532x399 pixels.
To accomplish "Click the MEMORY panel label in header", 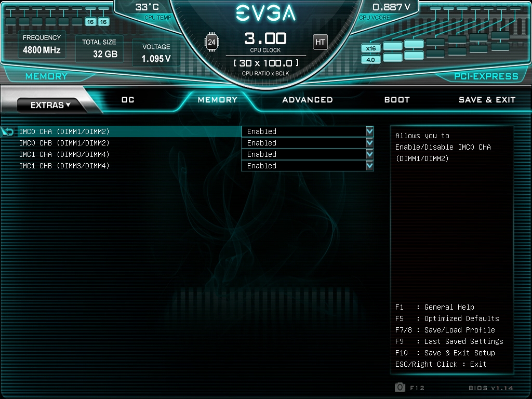I will 46,76.
